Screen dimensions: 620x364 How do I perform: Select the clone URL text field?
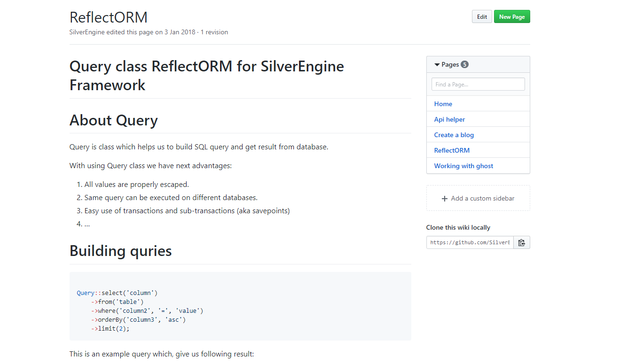point(470,242)
